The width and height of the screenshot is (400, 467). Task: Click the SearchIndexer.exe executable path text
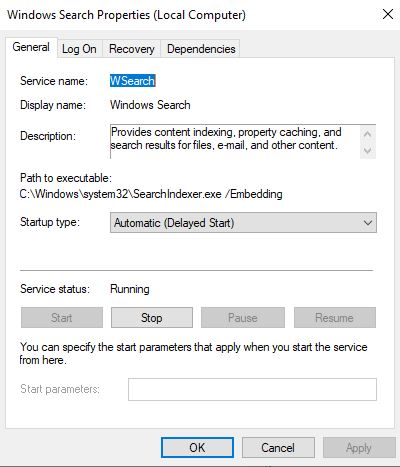(x=151, y=194)
